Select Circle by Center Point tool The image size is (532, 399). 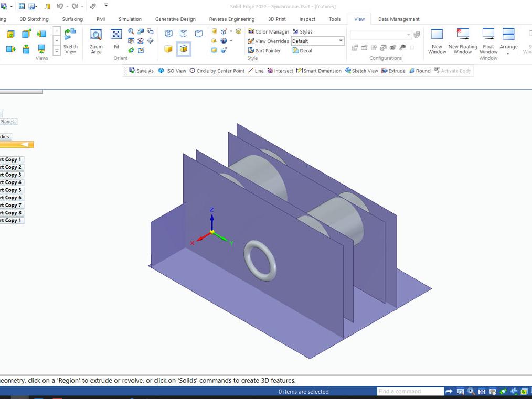click(x=217, y=71)
